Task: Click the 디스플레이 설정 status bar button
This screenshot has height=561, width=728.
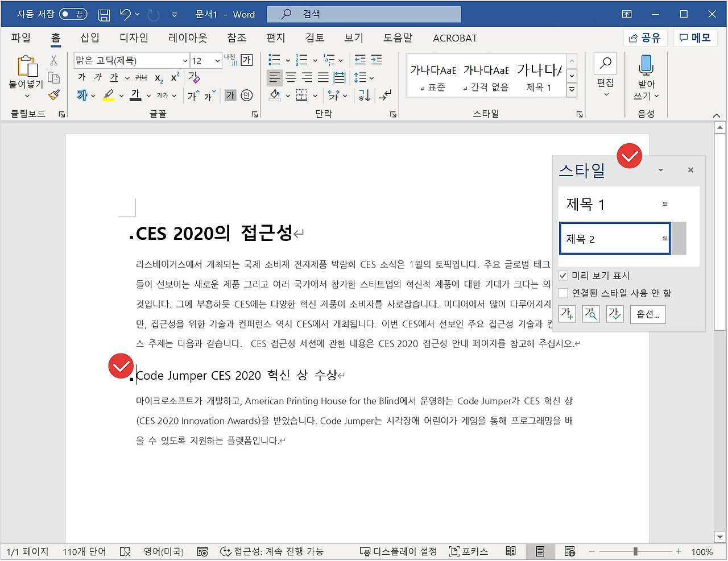Action: [x=399, y=551]
